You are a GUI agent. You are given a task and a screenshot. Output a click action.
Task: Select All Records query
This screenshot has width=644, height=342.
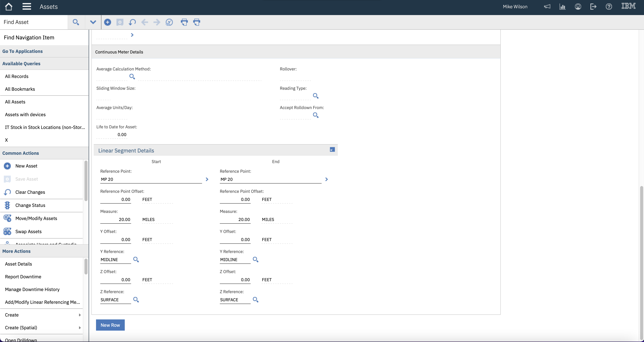17,77
